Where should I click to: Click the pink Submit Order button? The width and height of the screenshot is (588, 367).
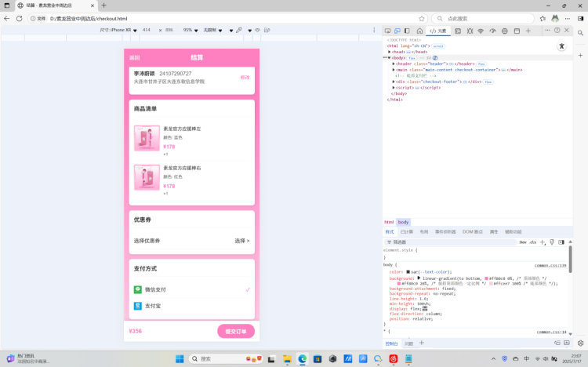point(236,332)
